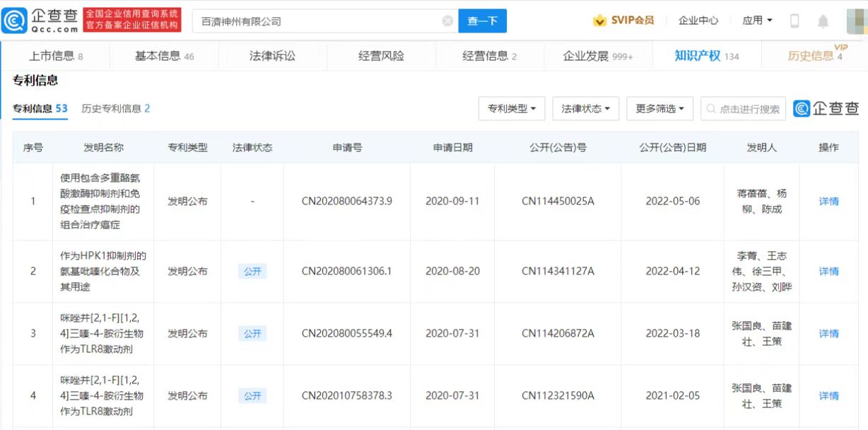Open 详情 for patent row 1

click(x=828, y=201)
